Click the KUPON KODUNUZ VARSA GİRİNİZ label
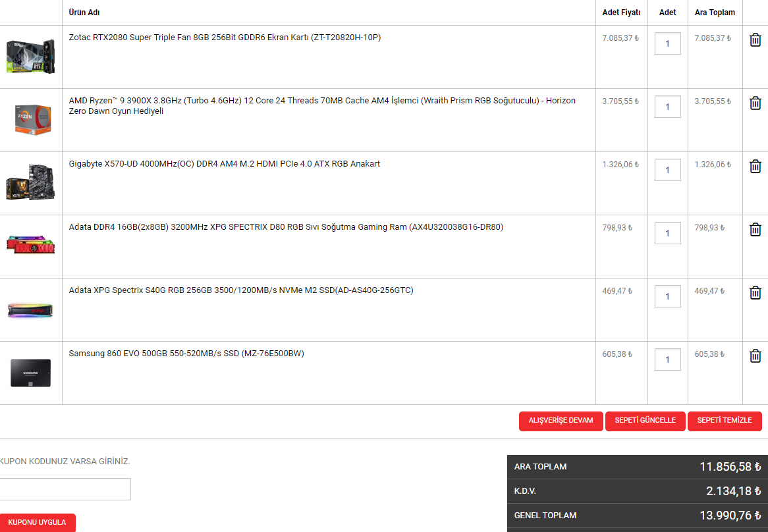The height and width of the screenshot is (532, 768). click(x=65, y=461)
